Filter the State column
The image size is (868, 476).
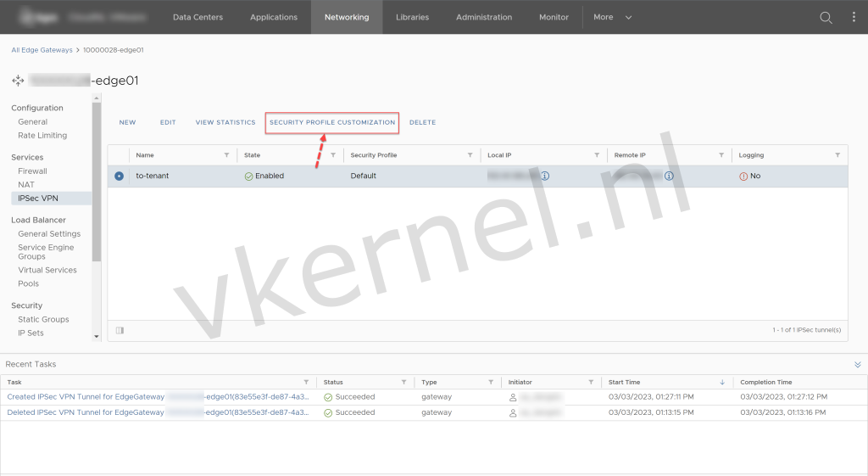pyautogui.click(x=333, y=155)
